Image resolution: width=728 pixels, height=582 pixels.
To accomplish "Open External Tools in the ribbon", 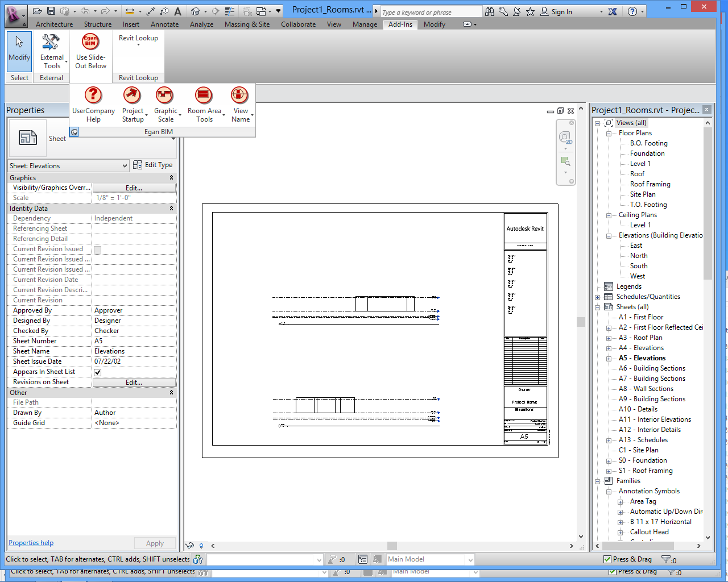I will (x=52, y=51).
